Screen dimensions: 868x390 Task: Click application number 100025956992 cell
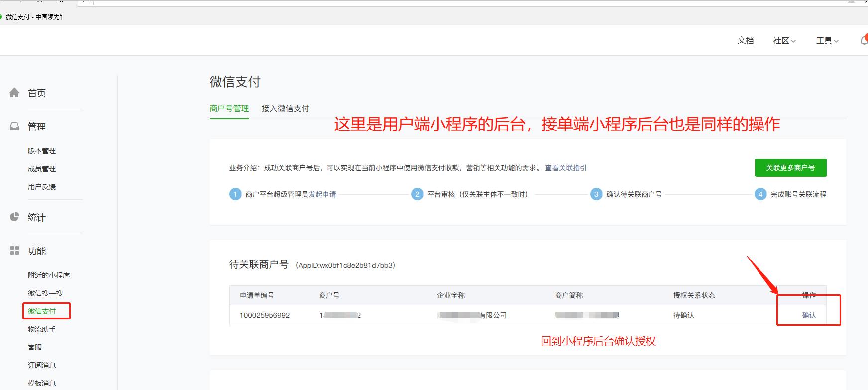point(265,315)
